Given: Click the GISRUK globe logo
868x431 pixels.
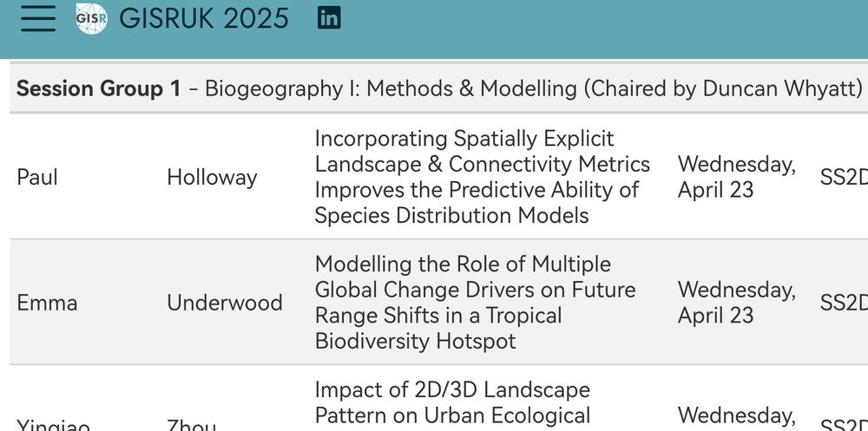Looking at the screenshot, I should coord(91,18).
